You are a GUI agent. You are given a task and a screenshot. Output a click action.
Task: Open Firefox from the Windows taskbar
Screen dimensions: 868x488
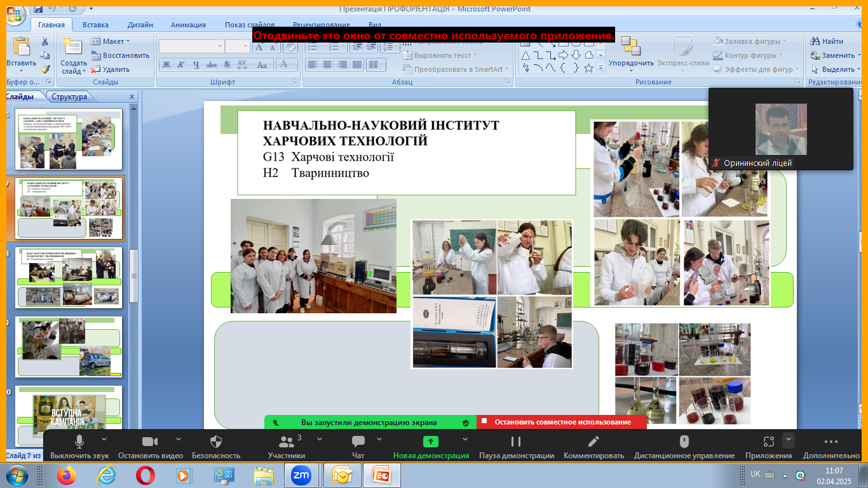[x=66, y=475]
